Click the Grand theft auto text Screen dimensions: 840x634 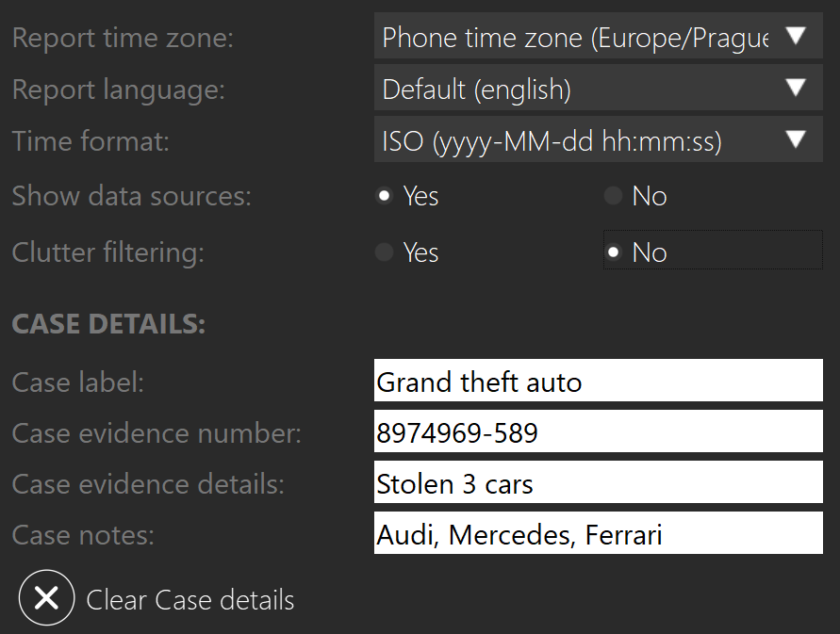pos(479,382)
